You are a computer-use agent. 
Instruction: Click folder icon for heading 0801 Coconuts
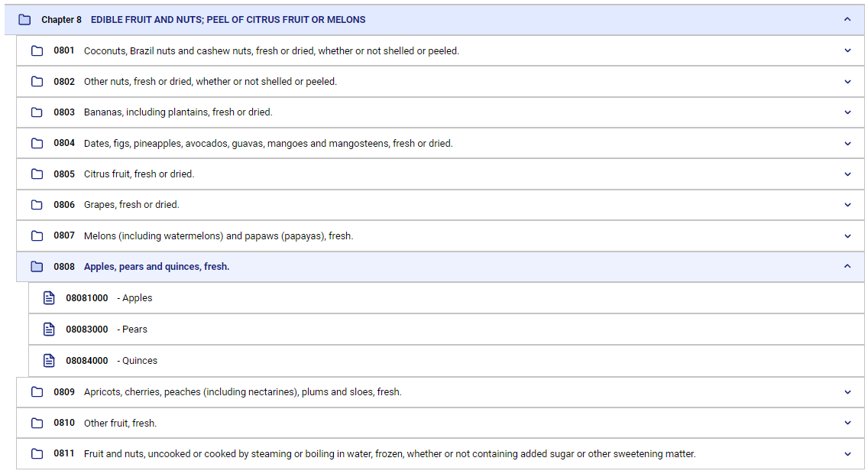pyautogui.click(x=37, y=51)
